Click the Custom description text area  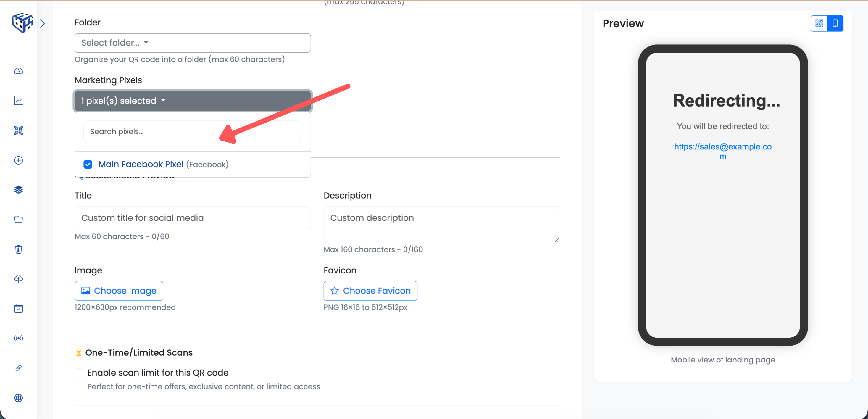tap(441, 224)
